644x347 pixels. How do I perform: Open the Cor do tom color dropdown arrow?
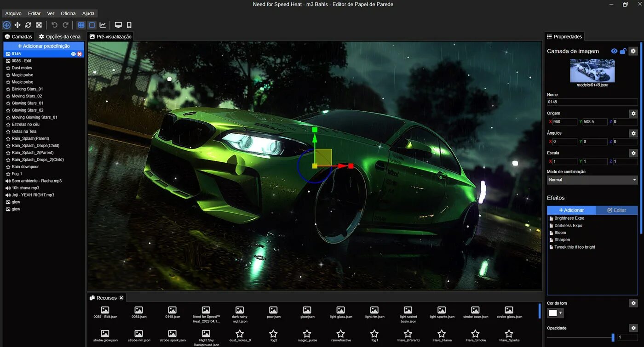tap(560, 313)
